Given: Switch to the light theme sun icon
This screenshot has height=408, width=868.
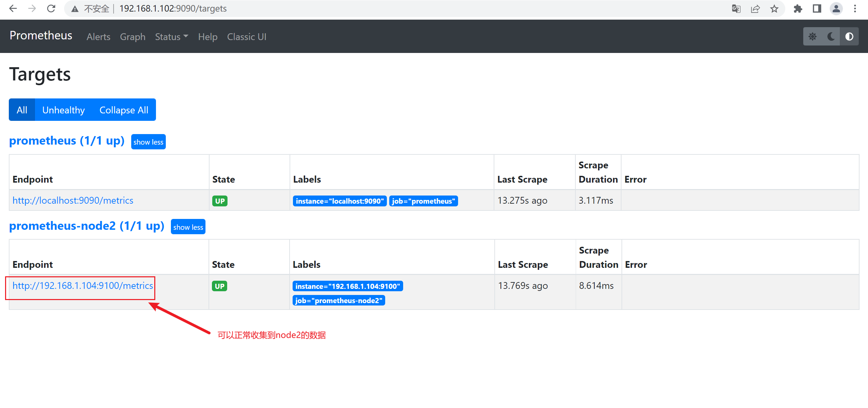Looking at the screenshot, I should click(812, 37).
